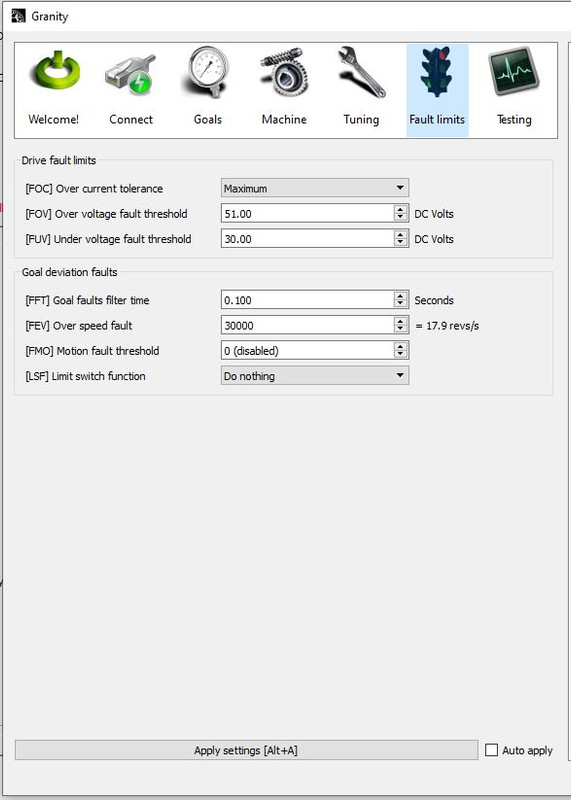Image resolution: width=571 pixels, height=800 pixels.
Task: Click the '= 17.9 revs/s' speed readout
Action: 447,326
